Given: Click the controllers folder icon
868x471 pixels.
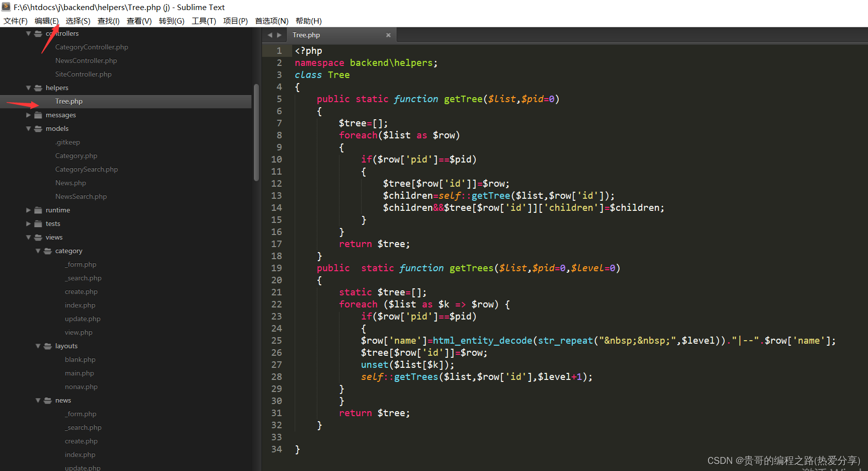Looking at the screenshot, I should tap(38, 34).
